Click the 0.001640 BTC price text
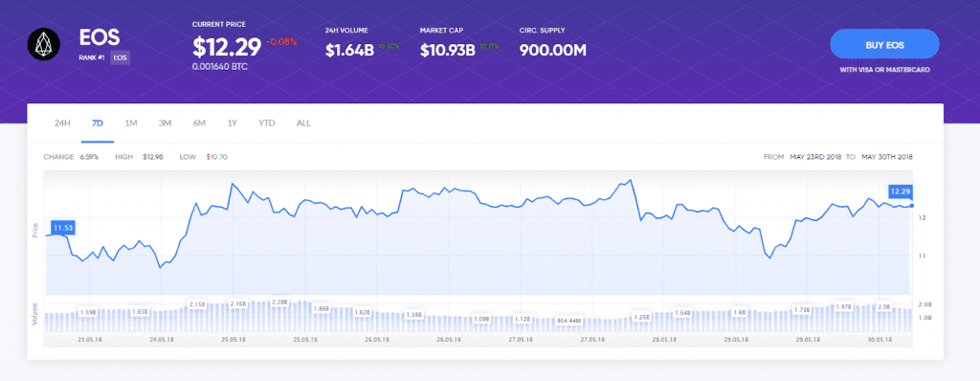 tap(220, 66)
